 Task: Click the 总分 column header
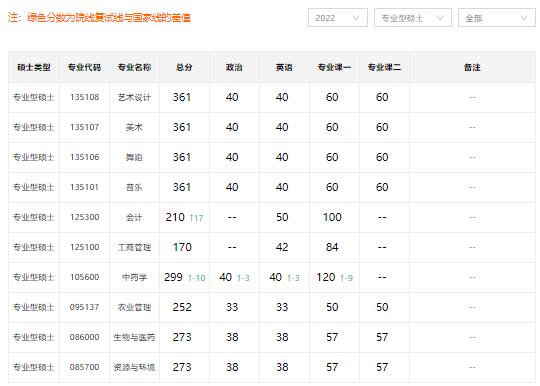(x=184, y=67)
